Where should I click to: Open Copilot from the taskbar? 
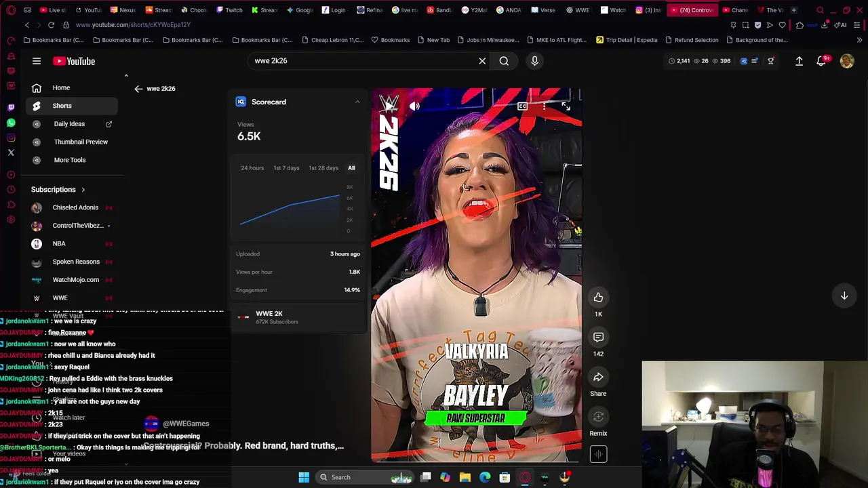point(445,477)
